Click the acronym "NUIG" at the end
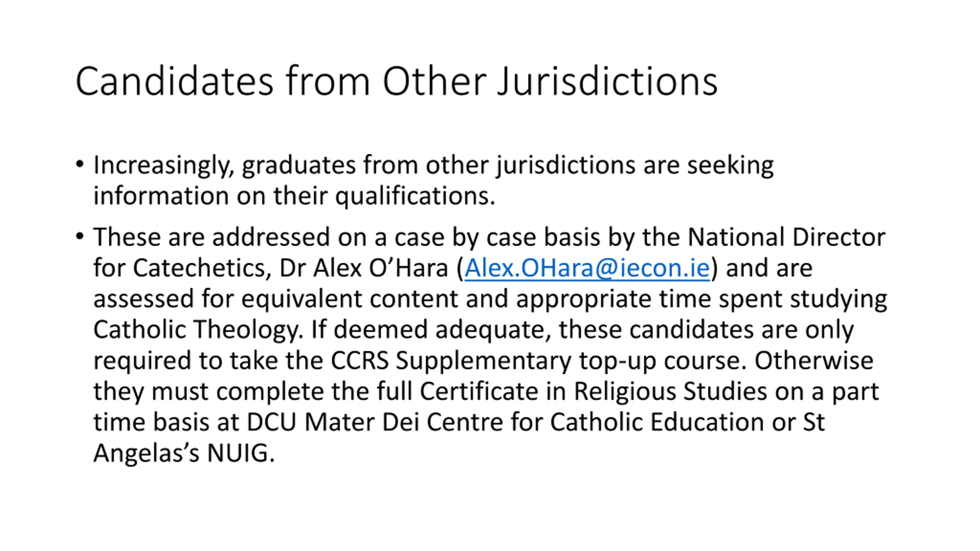 [x=238, y=453]
